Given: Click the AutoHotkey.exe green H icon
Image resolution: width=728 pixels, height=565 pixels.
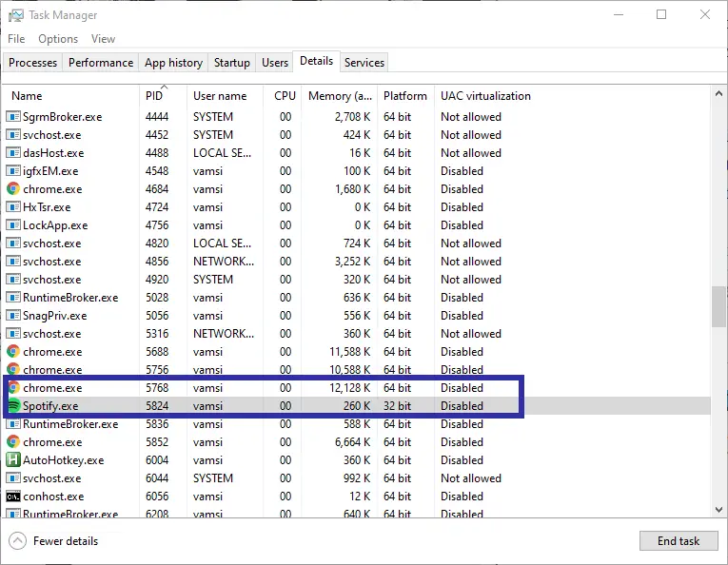Looking at the screenshot, I should 13,460.
